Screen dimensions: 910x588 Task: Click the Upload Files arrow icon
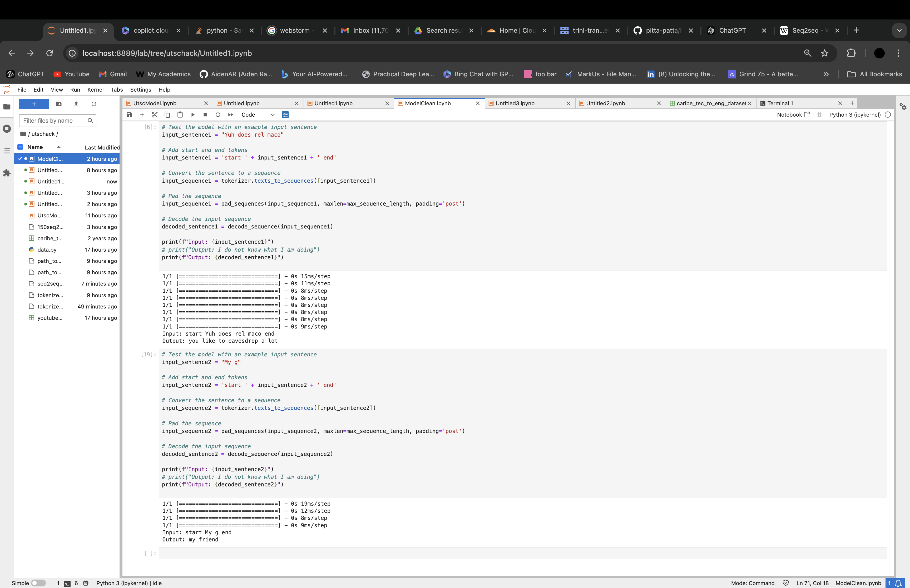click(76, 104)
